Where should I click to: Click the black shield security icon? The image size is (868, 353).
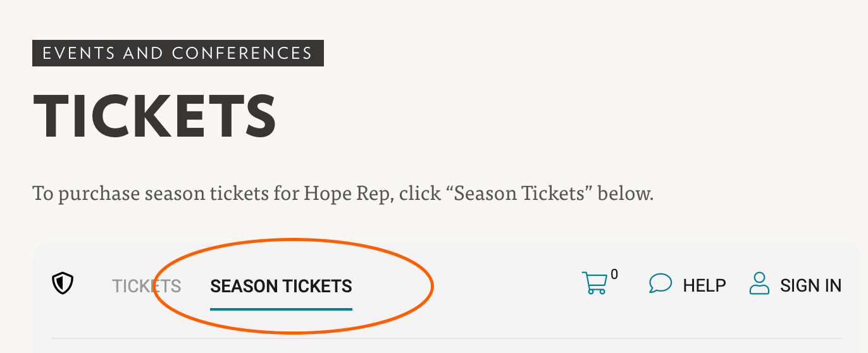click(63, 284)
